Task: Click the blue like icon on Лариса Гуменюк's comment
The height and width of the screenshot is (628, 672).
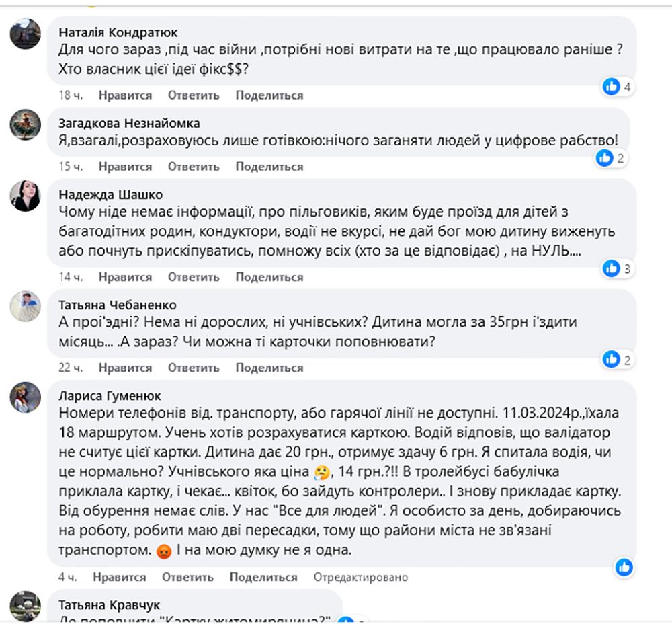Action: click(x=624, y=567)
